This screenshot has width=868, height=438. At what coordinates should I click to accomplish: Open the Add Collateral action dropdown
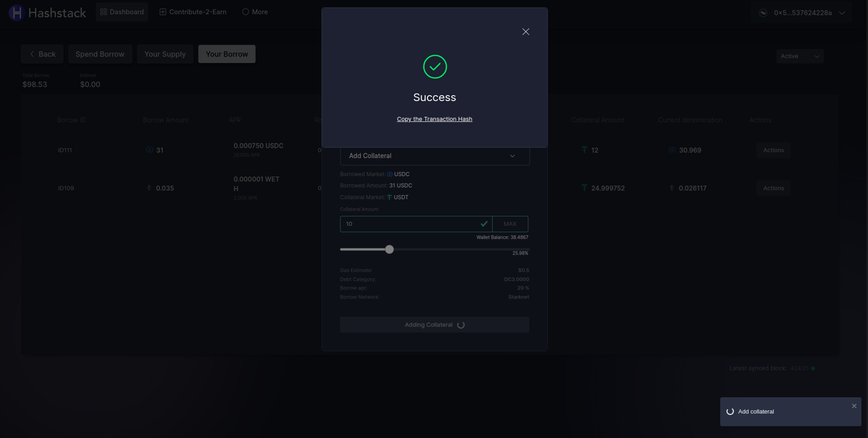434,156
